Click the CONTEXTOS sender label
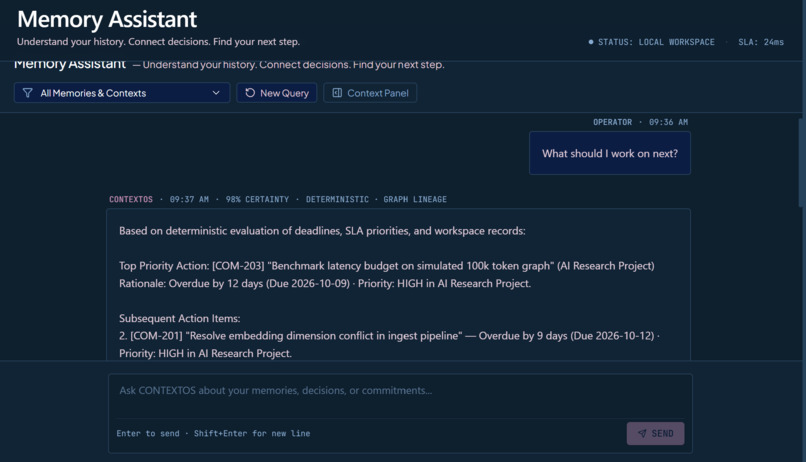This screenshot has width=806, height=462. [x=131, y=199]
